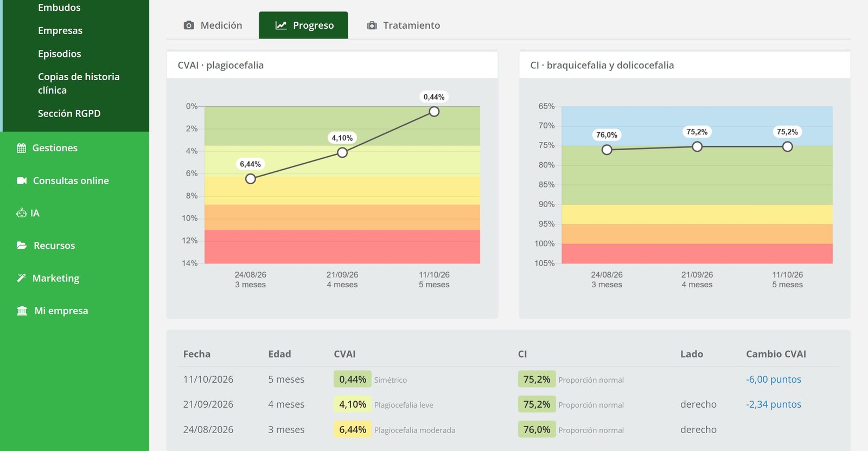Open the Tratamiento tab
The width and height of the screenshot is (868, 451).
click(404, 25)
